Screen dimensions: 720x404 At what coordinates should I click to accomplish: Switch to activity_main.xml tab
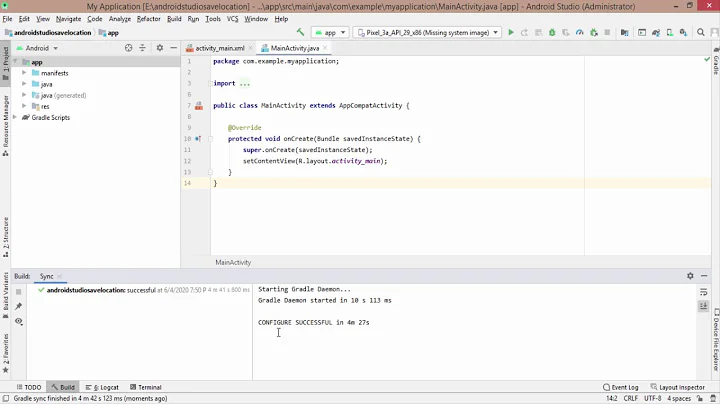(219, 48)
